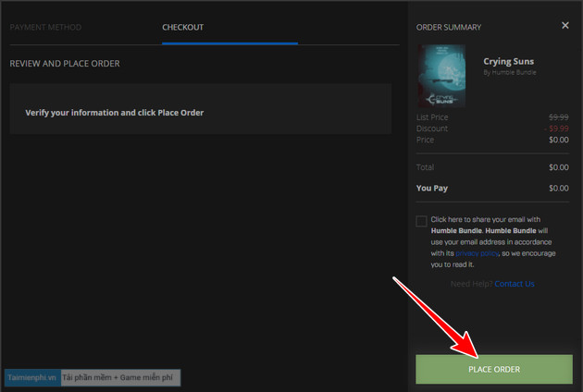Click the $0.00 value beside Total
This screenshot has height=392, width=583.
click(x=558, y=167)
